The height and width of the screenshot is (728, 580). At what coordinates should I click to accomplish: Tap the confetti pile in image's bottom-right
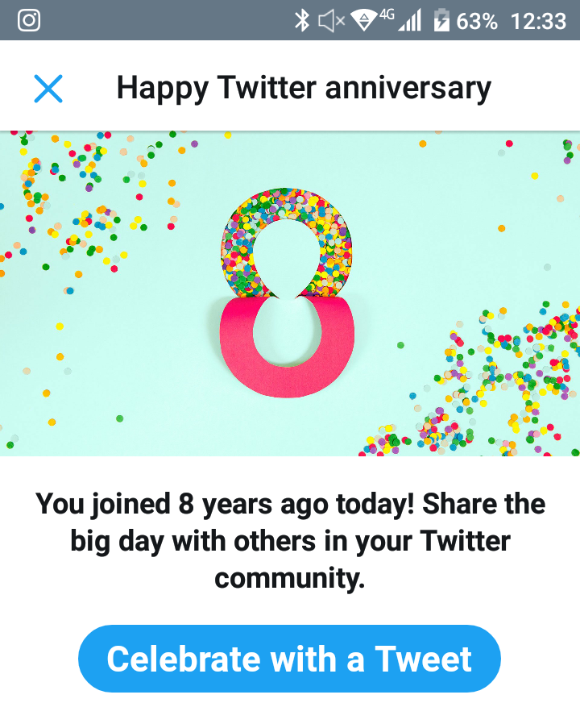coord(483,385)
